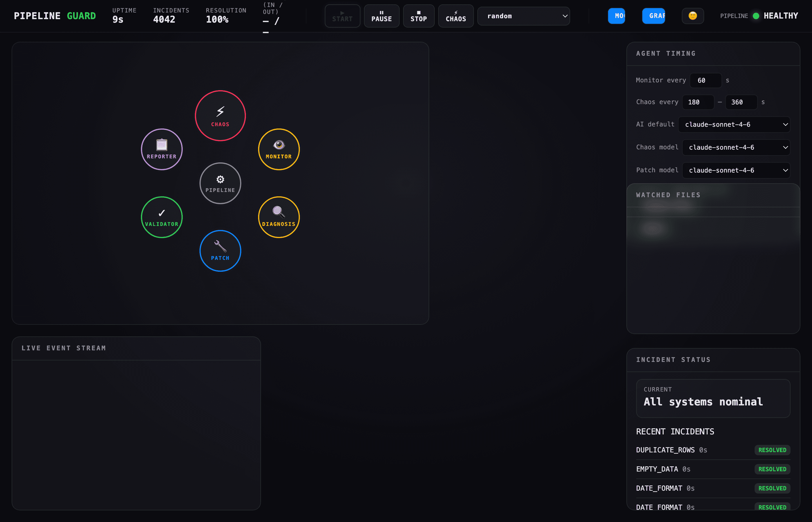
Task: Select the Monitor agent node with eye icon
Action: tap(279, 149)
